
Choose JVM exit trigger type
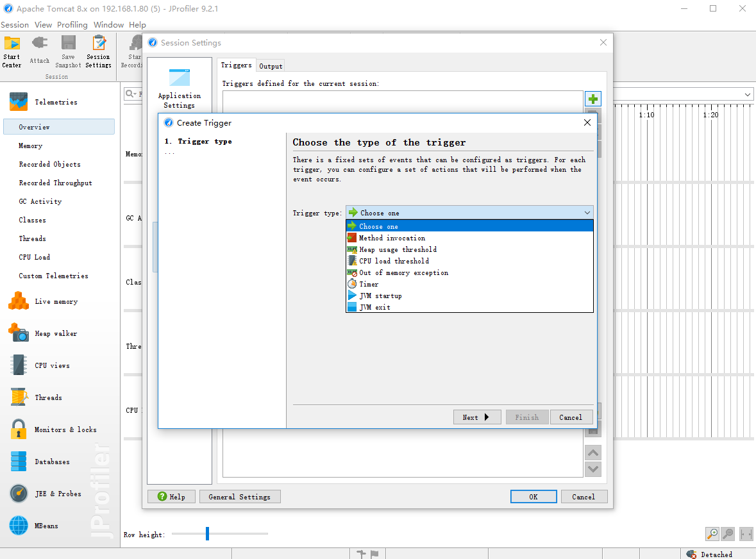(469, 307)
